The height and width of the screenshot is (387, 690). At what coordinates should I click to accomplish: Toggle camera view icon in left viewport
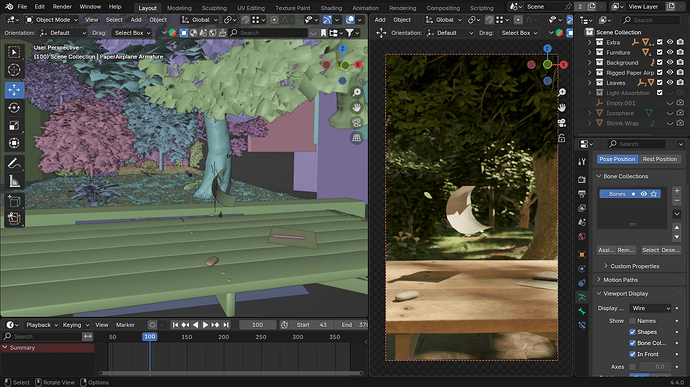coord(356,122)
